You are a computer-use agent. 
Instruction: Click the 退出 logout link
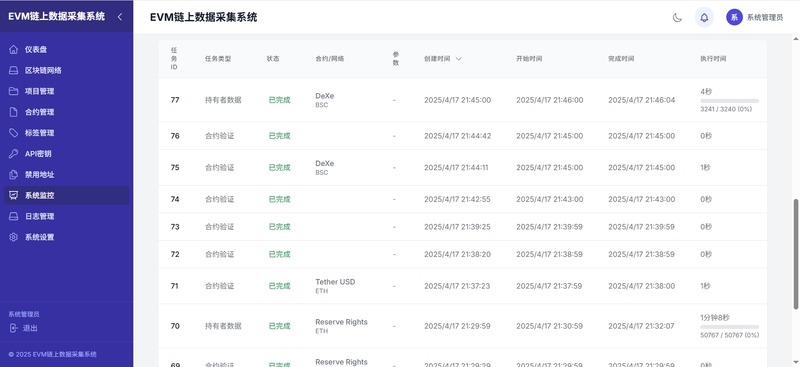coord(30,328)
